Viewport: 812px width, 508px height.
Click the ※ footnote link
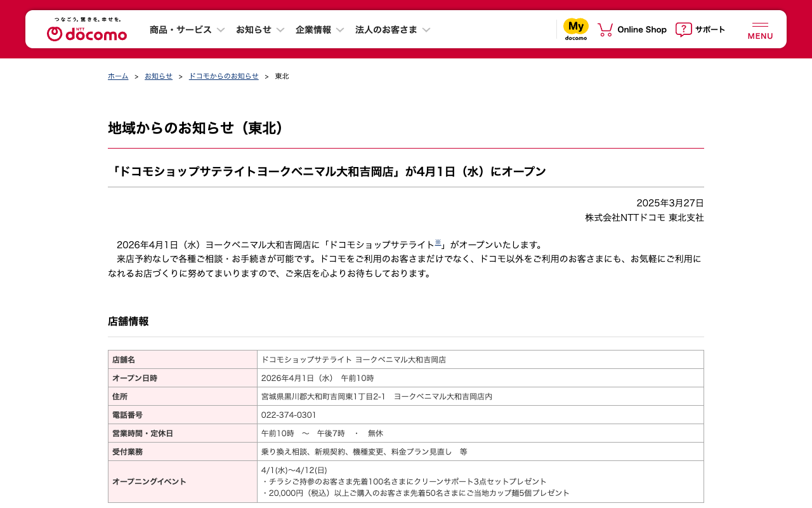(438, 242)
